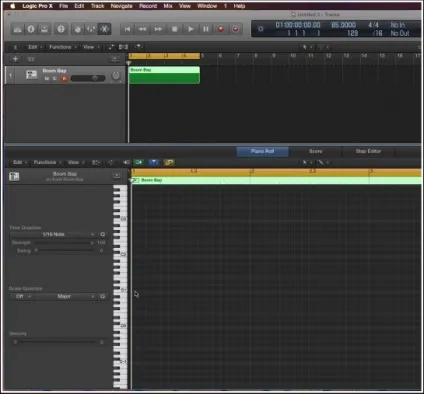Open Piano Roll pointer tool menu
424x394 pixels.
click(x=307, y=162)
